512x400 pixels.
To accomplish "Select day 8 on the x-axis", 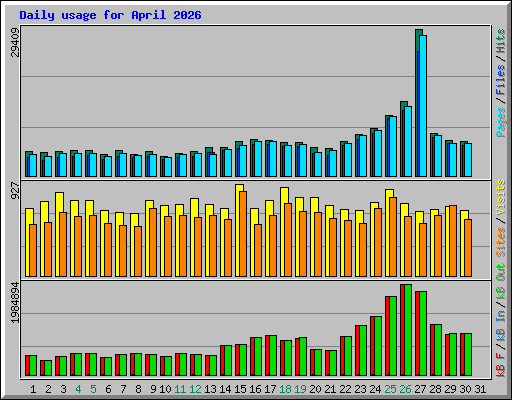I will 138,389.
